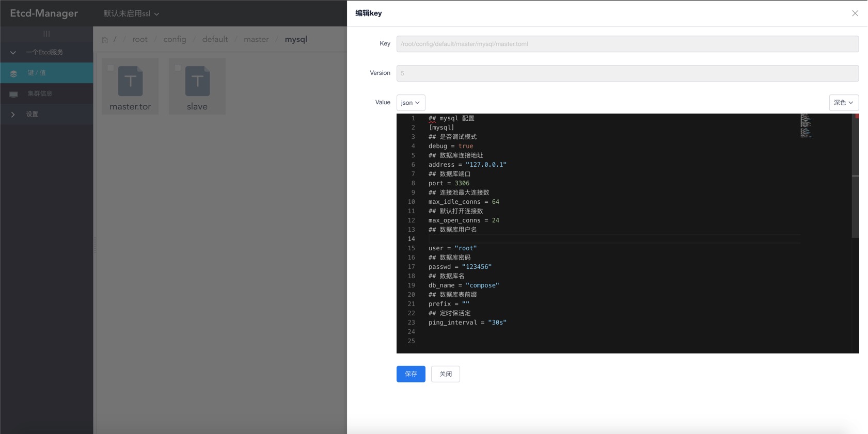Click the '[mysql]' section line

(x=441, y=127)
